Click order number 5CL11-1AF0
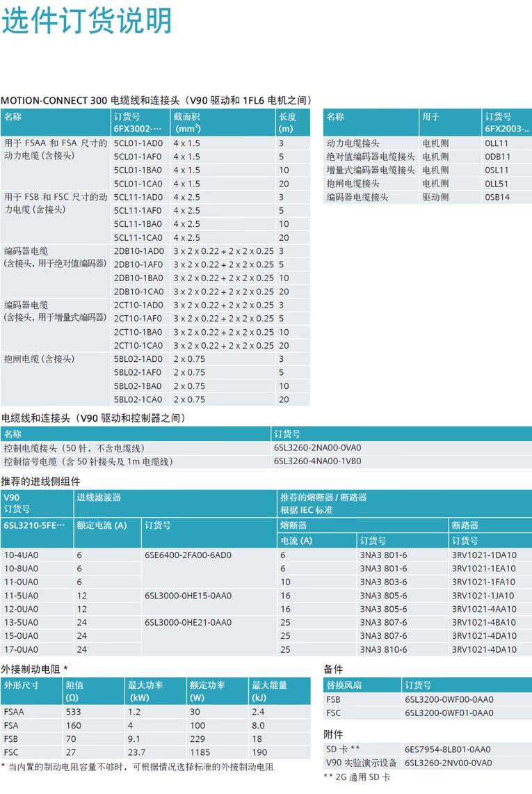This screenshot has height=794, width=532. coord(138,211)
